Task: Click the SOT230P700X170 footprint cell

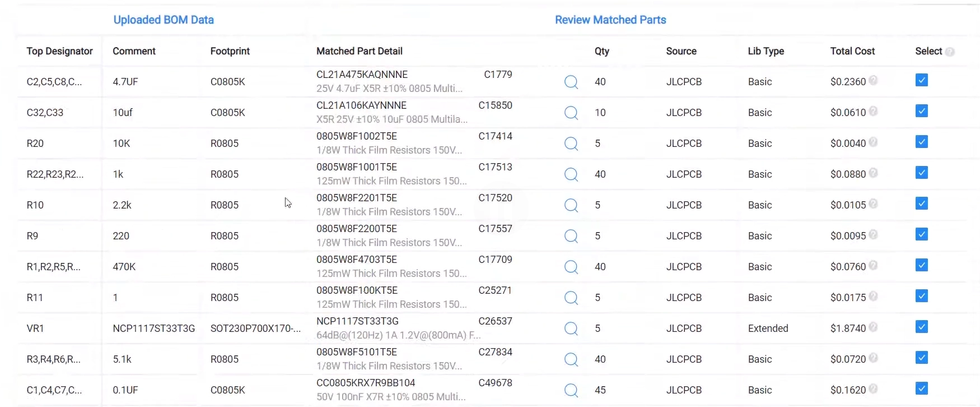Action: tap(255, 329)
